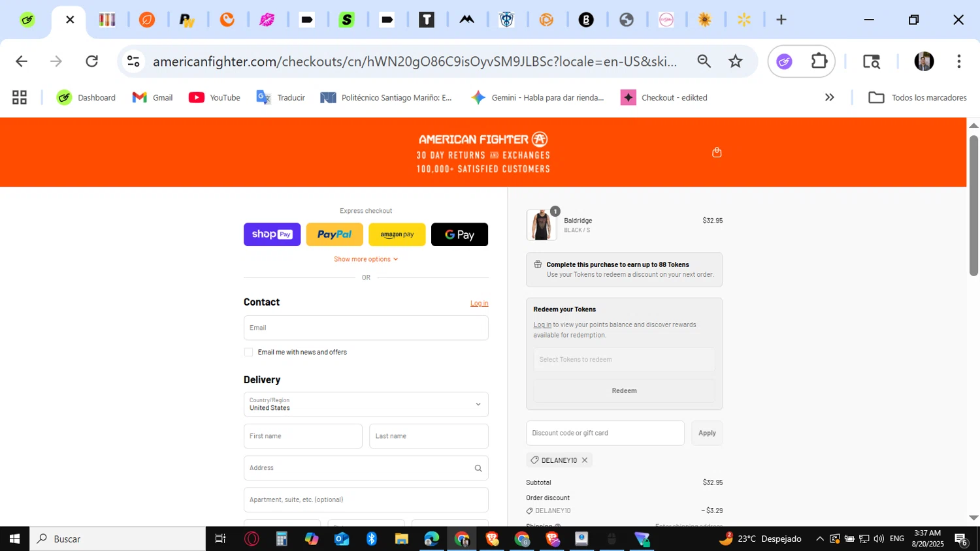This screenshot has height=551, width=980.
Task: Click the volume icon in system tray
Action: coord(879,539)
